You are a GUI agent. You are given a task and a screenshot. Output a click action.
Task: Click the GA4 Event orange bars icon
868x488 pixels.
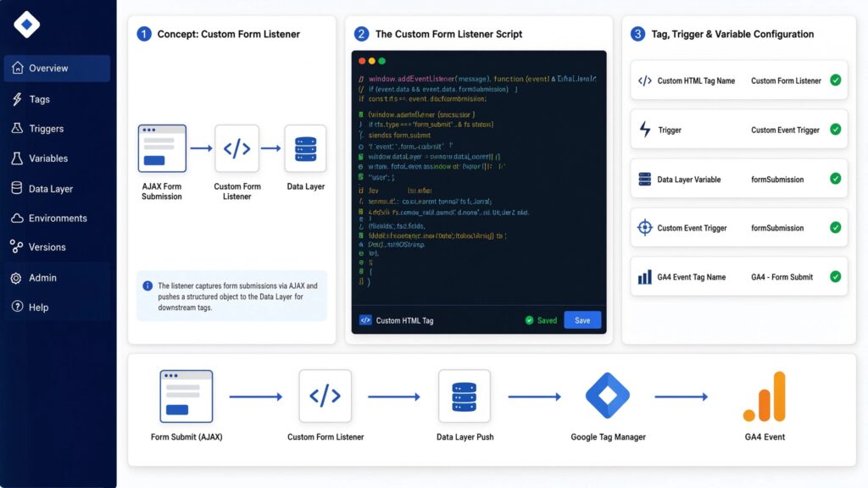[765, 396]
